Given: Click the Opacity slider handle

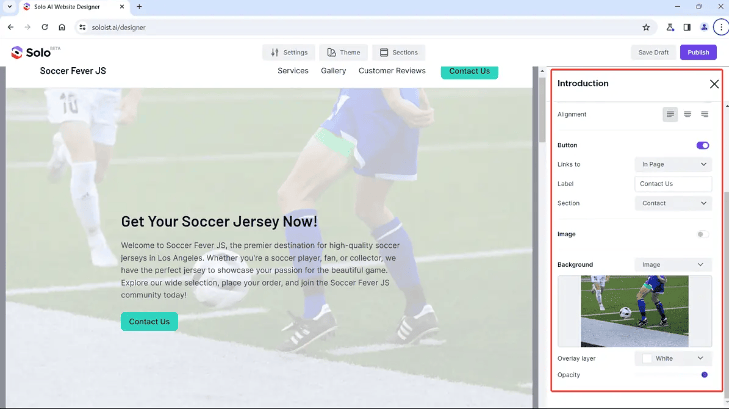Looking at the screenshot, I should pyautogui.click(x=705, y=375).
